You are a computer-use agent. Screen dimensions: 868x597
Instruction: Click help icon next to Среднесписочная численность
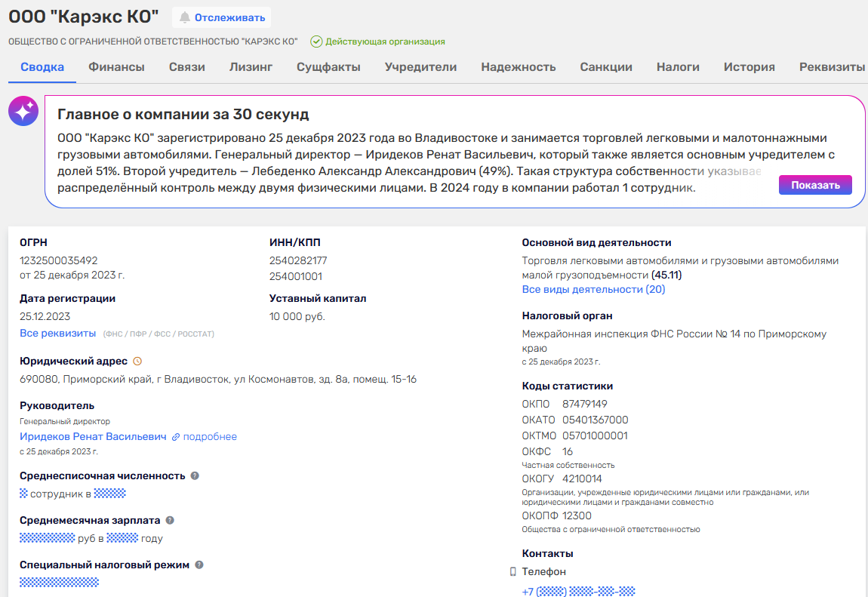[195, 475]
